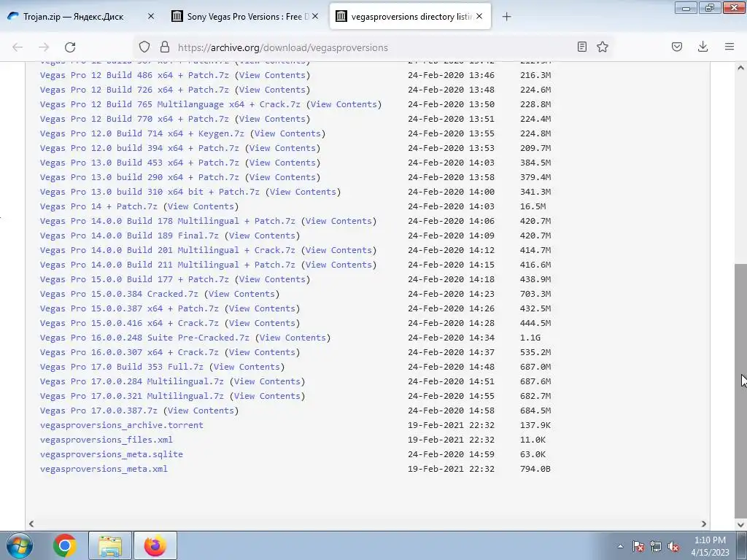Launch Google Chrome from the taskbar
This screenshot has height=560, width=747.
65,545
